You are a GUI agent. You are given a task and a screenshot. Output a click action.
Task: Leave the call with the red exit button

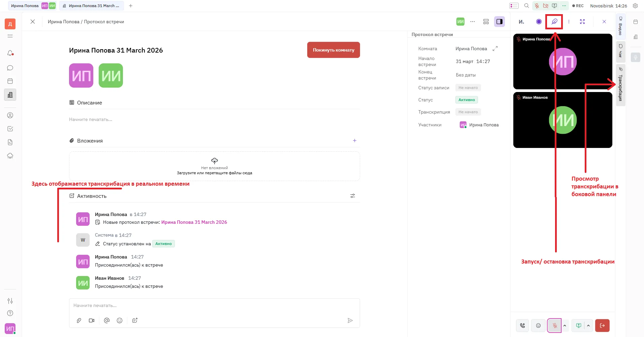(x=602, y=326)
